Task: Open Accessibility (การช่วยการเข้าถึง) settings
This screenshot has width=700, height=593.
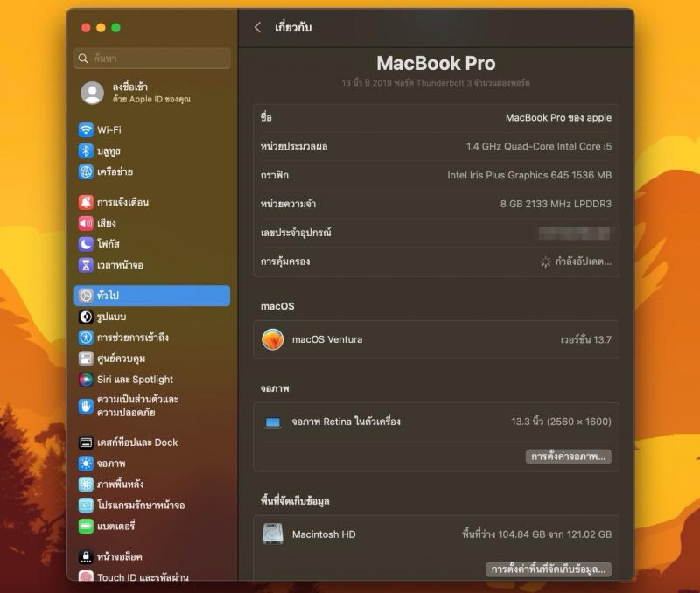Action: (x=132, y=338)
